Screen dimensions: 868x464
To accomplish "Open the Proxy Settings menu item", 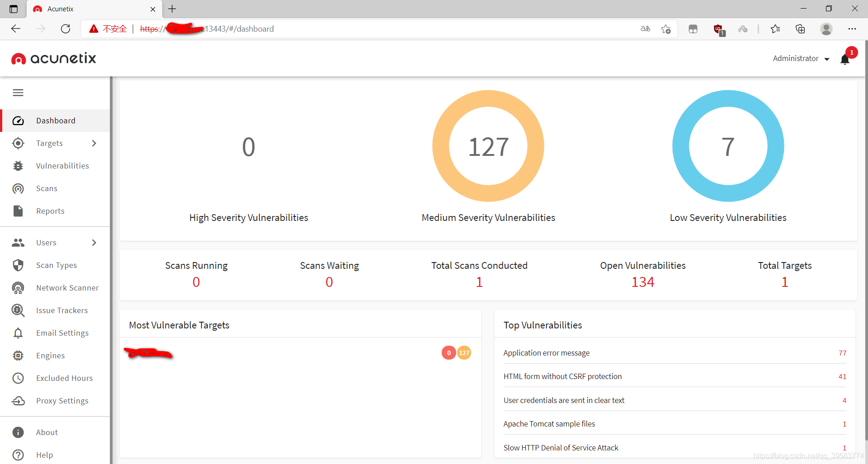I will click(x=55, y=401).
